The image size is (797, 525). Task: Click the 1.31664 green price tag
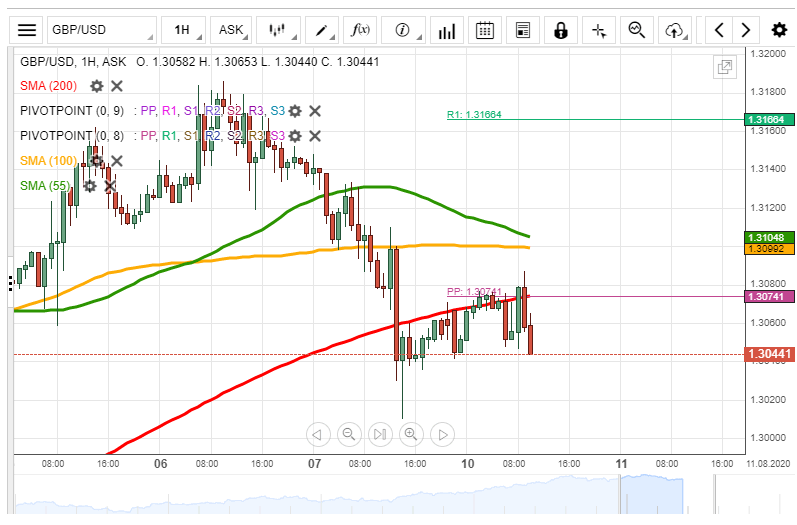point(769,119)
